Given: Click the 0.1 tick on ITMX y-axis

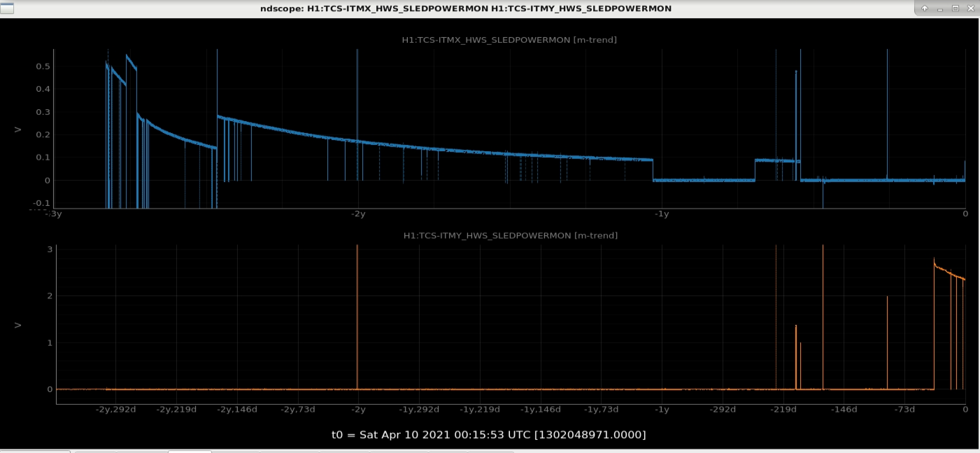Looking at the screenshot, I should [x=43, y=157].
